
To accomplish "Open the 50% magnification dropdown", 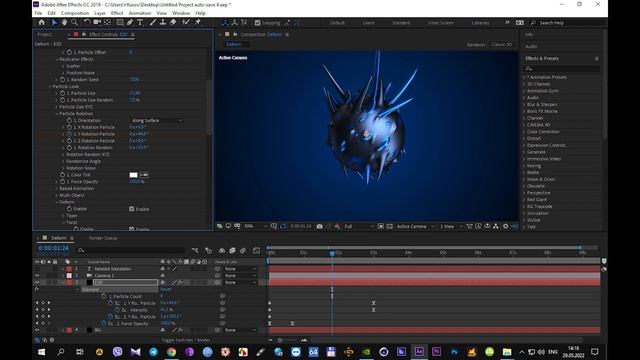I will (255, 226).
